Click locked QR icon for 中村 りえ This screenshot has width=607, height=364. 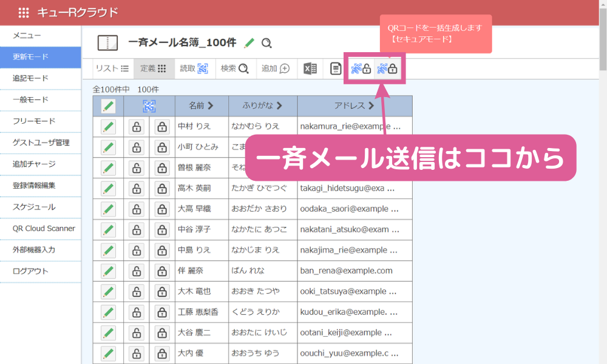pyautogui.click(x=162, y=127)
